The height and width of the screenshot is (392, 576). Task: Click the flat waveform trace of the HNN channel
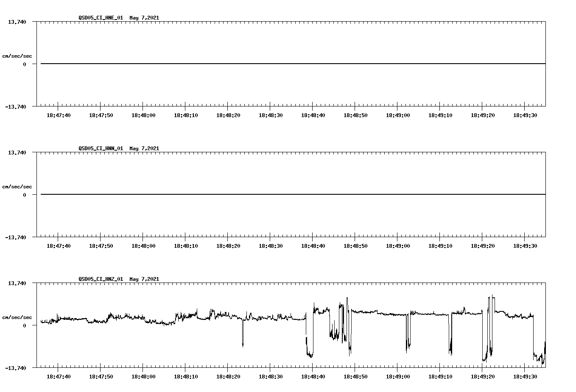click(x=254, y=194)
